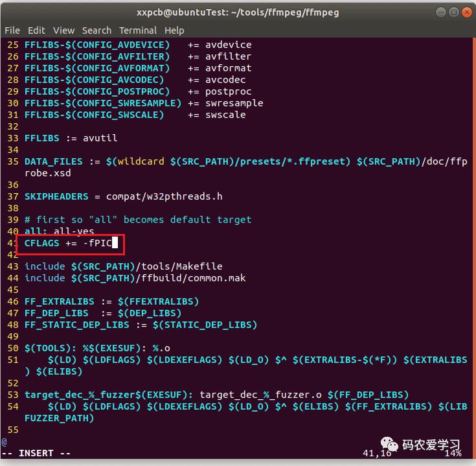Image resolution: width=476 pixels, height=466 pixels.
Task: Click presets/*.ffpreset path text
Action: tap(293, 161)
